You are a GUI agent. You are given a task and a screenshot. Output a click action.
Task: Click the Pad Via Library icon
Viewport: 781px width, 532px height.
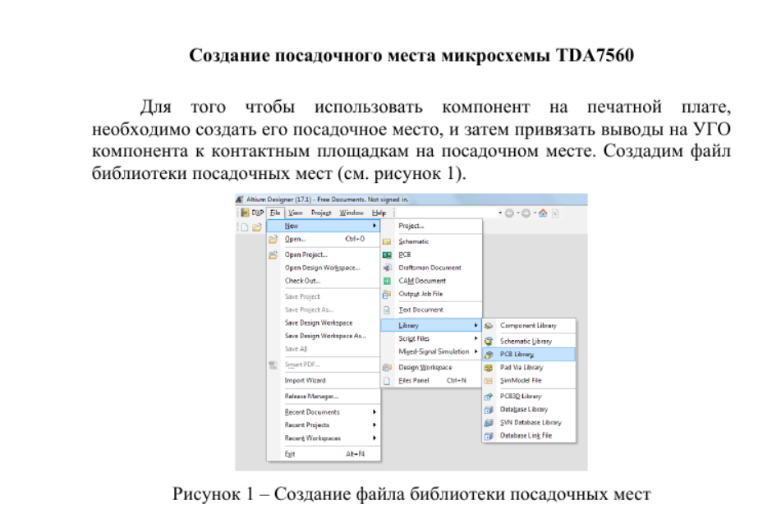pyautogui.click(x=489, y=368)
